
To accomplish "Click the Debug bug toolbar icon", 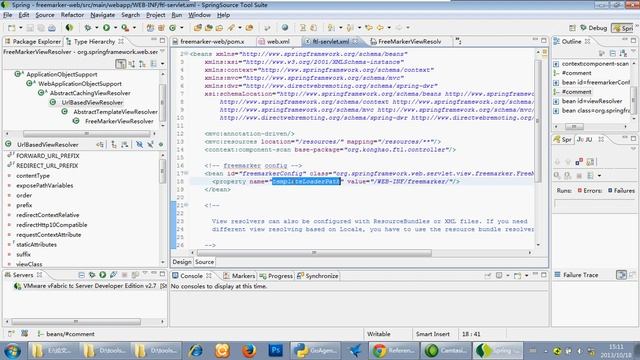I will [87, 28].
